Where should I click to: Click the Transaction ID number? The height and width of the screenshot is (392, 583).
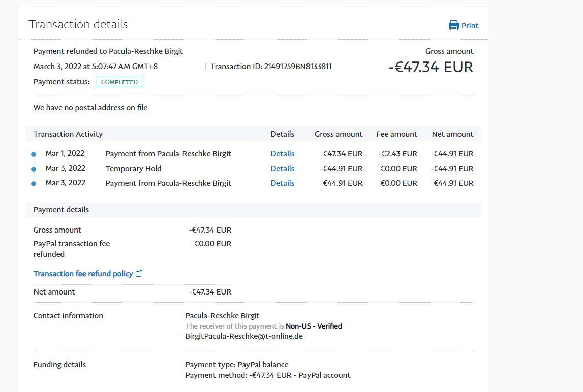click(x=297, y=67)
